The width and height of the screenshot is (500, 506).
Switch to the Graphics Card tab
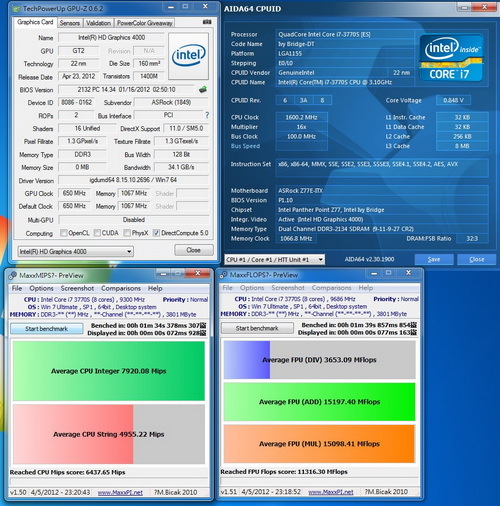(35, 22)
